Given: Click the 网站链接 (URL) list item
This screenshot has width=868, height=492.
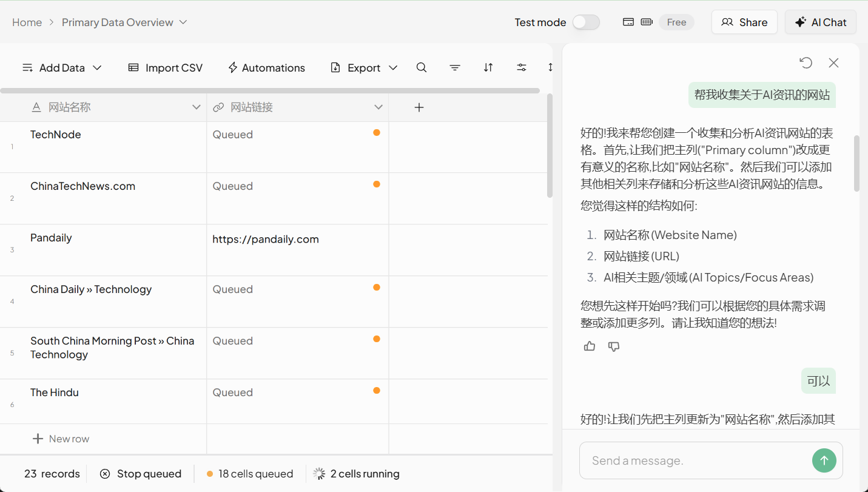Looking at the screenshot, I should (x=641, y=256).
